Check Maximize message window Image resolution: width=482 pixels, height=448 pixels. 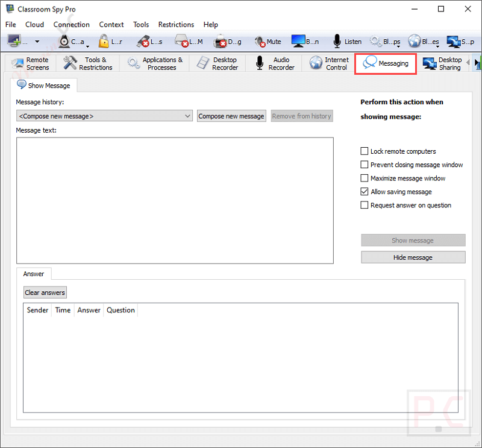coord(365,178)
